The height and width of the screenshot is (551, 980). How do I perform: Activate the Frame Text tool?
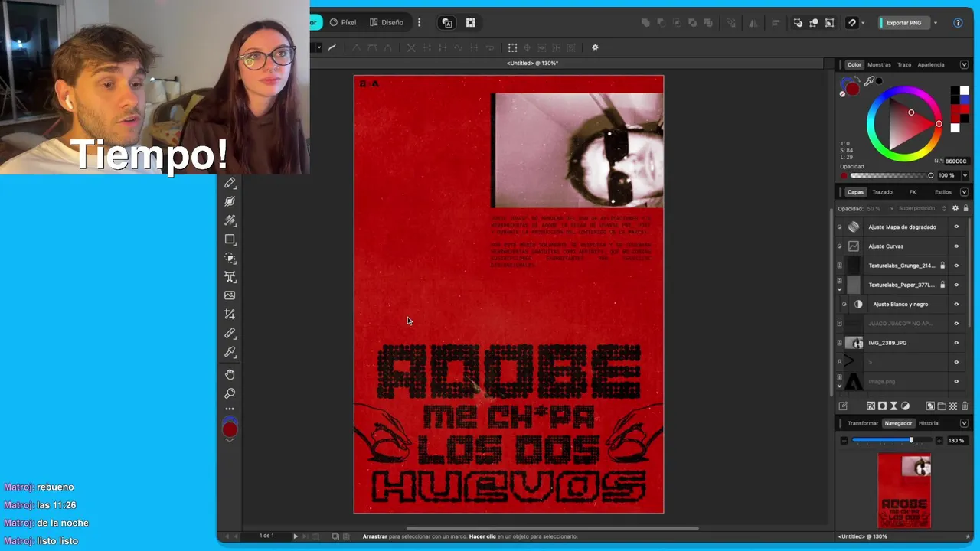(230, 277)
